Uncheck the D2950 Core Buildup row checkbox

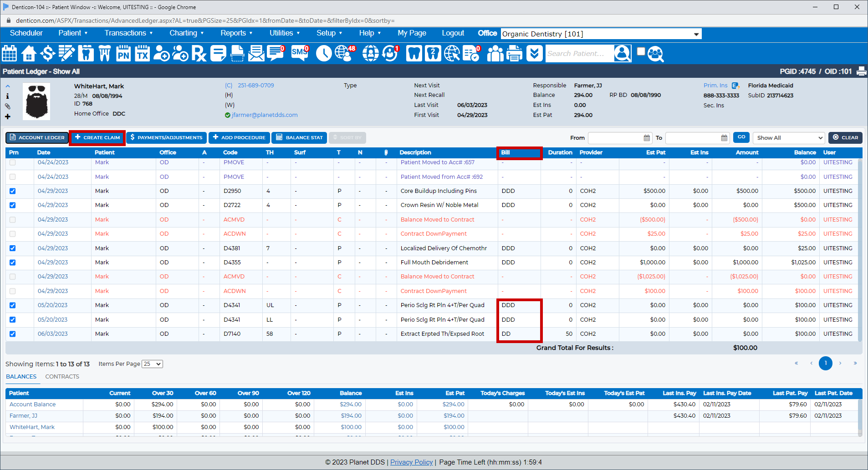click(13, 191)
